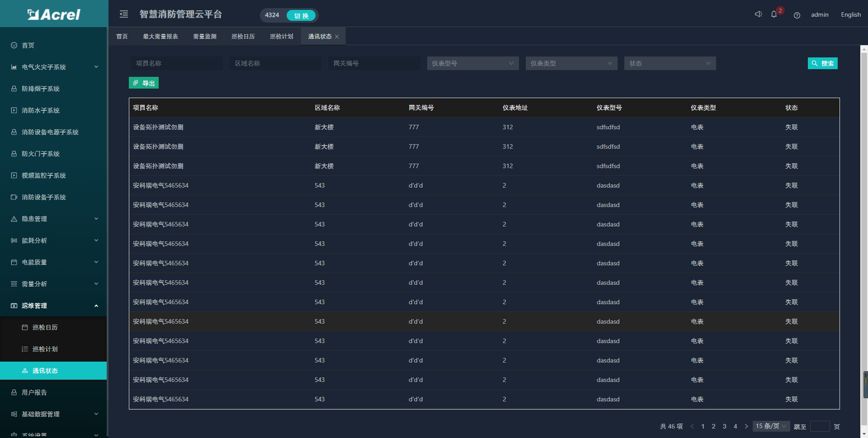Click the 防排烟子系统 lock icon

pos(14,89)
